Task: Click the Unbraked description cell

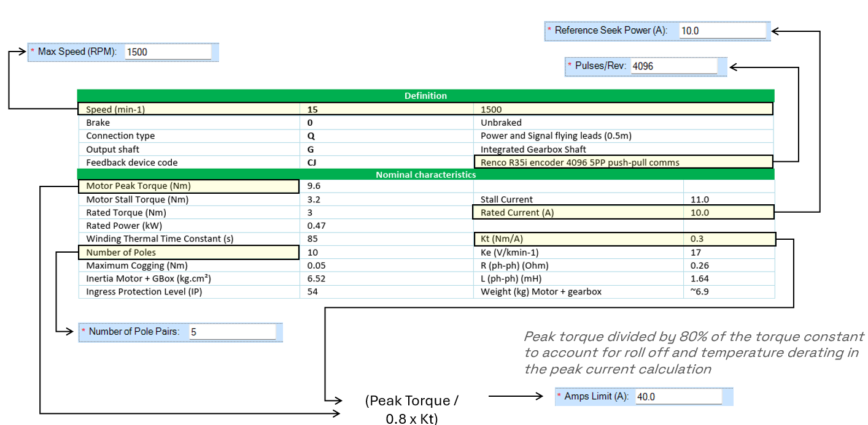Action: pyautogui.click(x=501, y=123)
